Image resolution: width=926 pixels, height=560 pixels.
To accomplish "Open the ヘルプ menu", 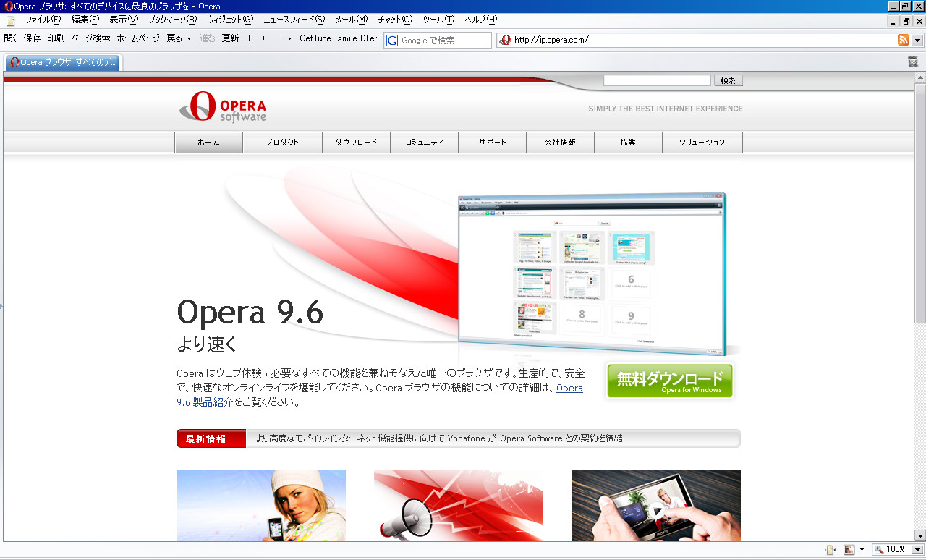I will click(x=481, y=20).
